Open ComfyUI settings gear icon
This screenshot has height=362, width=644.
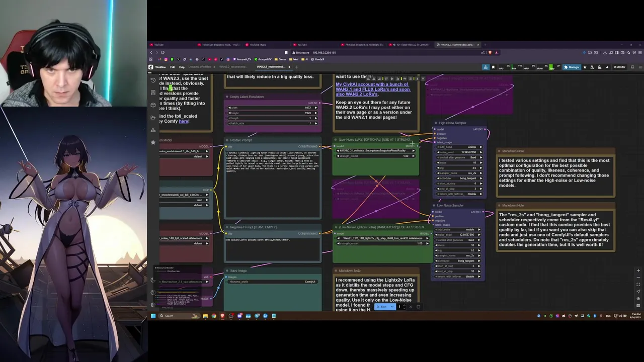click(x=153, y=305)
